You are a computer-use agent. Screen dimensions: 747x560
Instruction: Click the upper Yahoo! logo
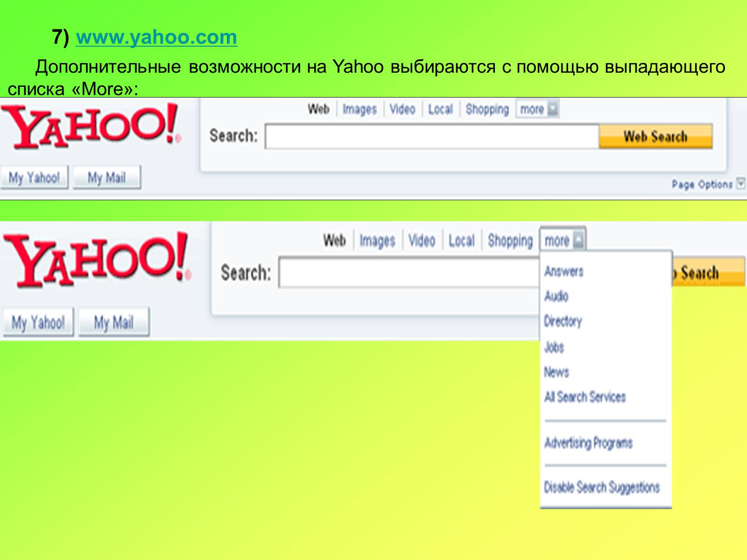coord(91,127)
